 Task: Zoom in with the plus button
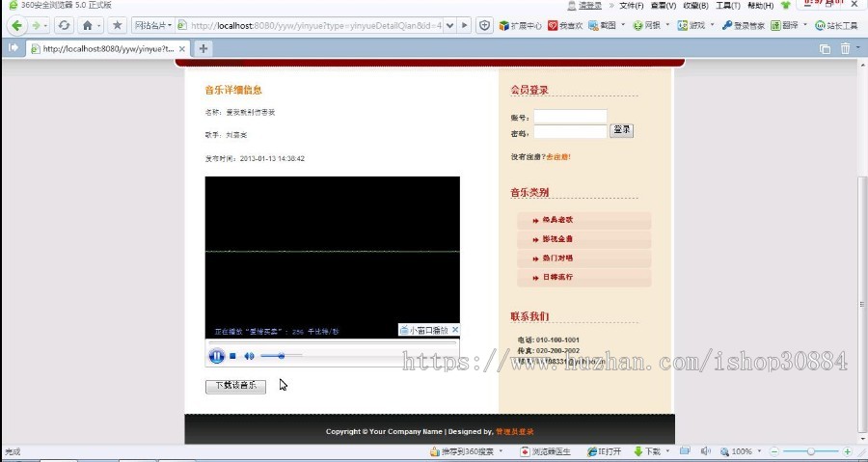pyautogui.click(x=847, y=452)
